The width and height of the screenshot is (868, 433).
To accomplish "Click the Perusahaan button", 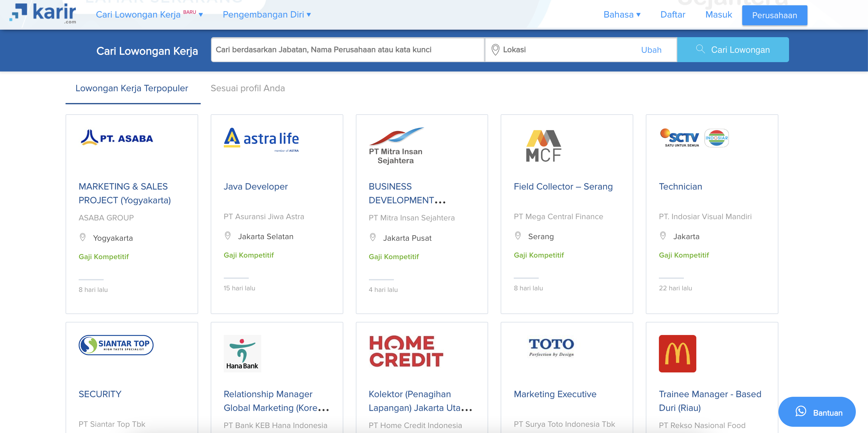I will pyautogui.click(x=774, y=15).
